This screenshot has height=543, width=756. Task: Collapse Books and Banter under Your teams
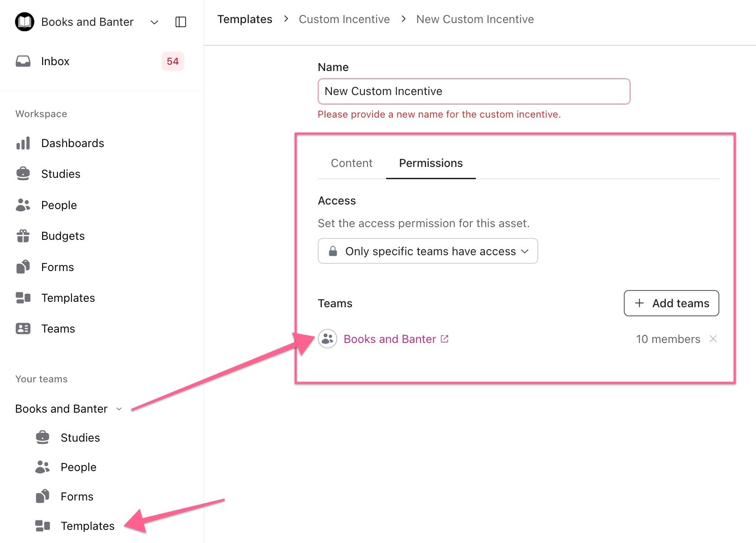(119, 409)
